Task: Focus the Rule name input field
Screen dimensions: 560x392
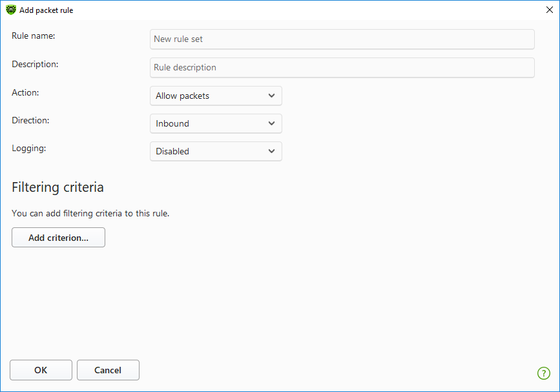Action: click(x=342, y=39)
